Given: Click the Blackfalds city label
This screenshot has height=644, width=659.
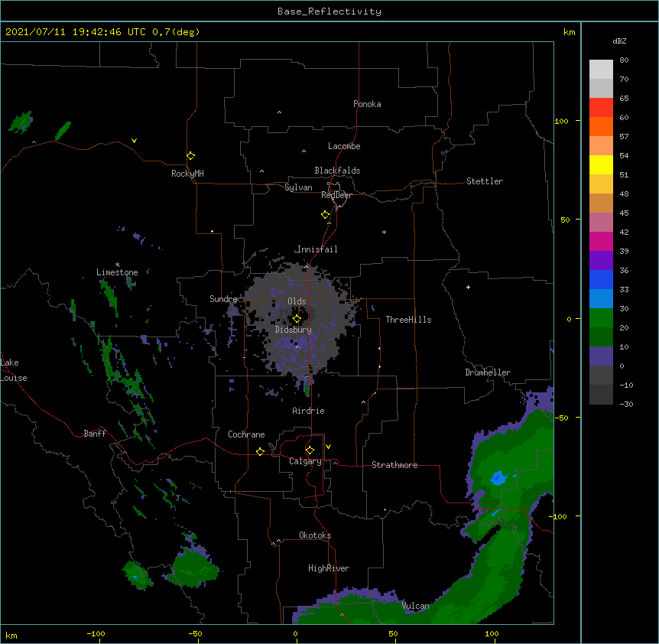Looking at the screenshot, I should tap(337, 171).
